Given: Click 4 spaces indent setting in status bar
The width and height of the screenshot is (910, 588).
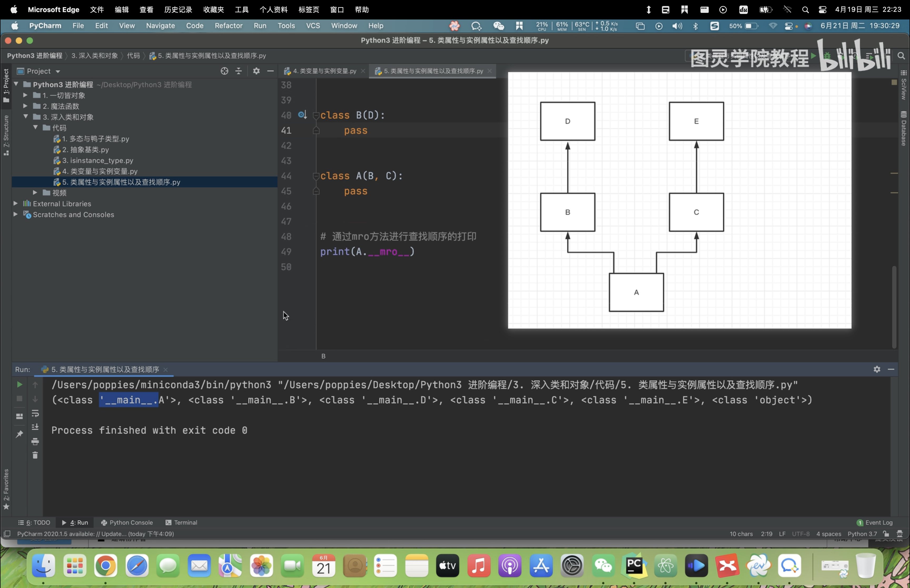Looking at the screenshot, I should pos(829,534).
